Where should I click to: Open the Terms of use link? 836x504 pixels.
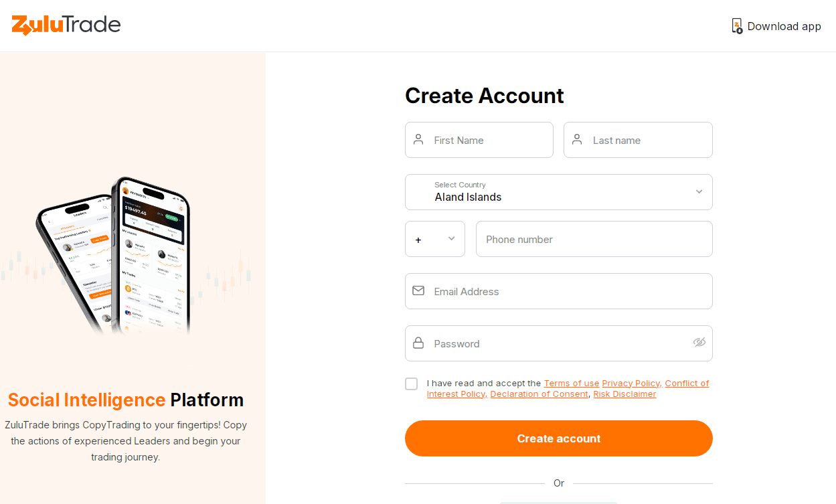click(572, 384)
